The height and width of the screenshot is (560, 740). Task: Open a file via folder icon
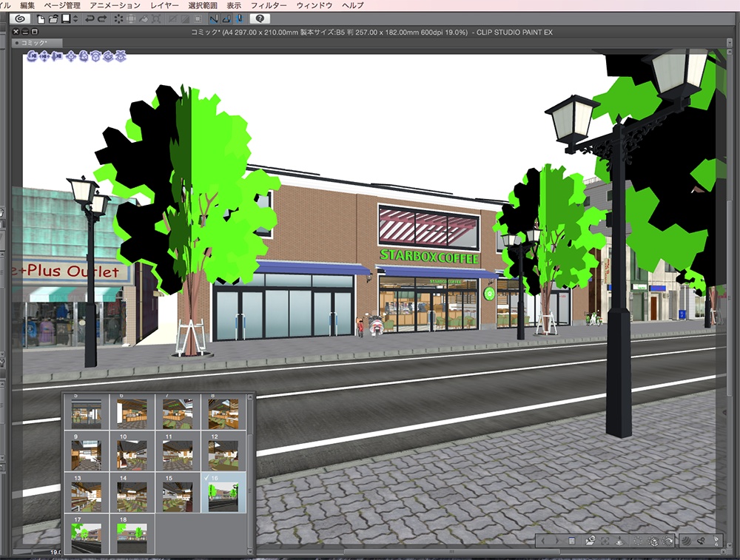(x=53, y=19)
